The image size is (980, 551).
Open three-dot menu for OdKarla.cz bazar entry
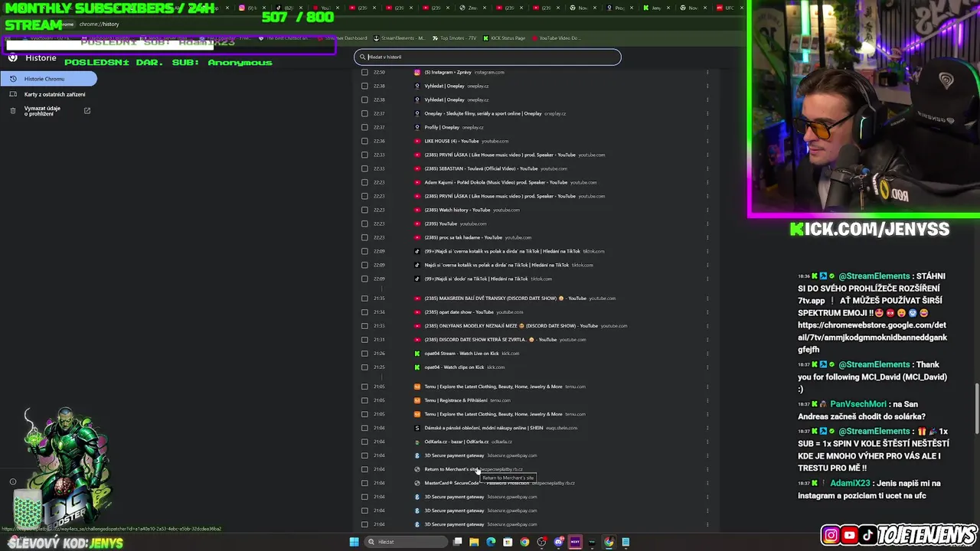(707, 442)
